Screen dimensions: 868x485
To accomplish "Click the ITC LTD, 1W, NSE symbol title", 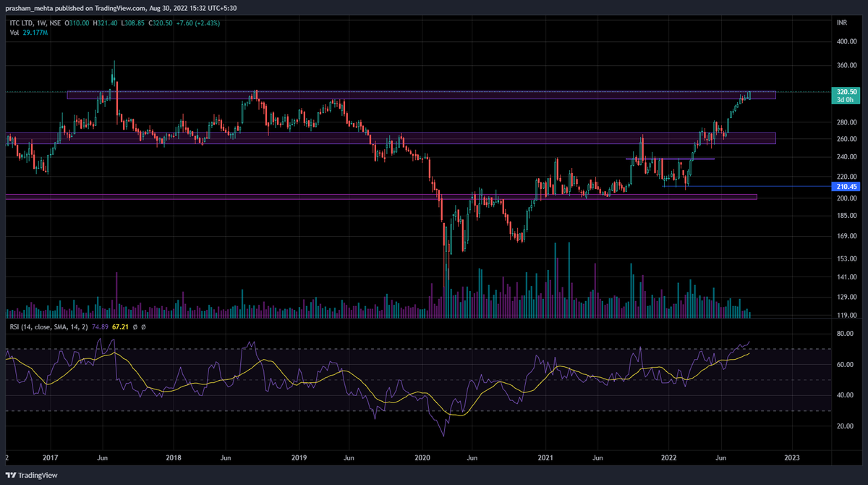I will point(35,22).
